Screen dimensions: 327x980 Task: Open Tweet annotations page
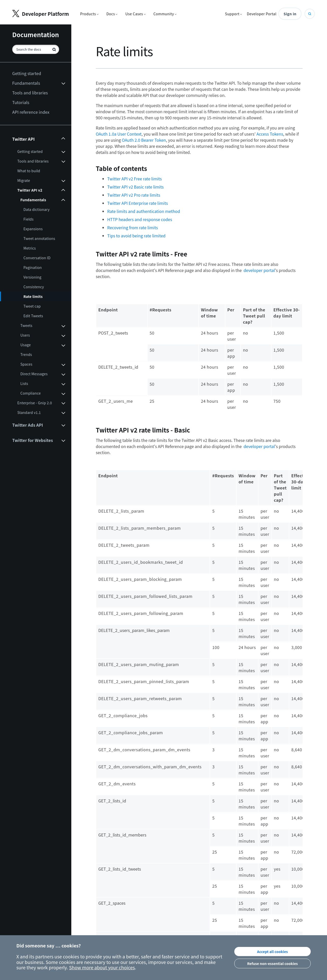point(39,239)
